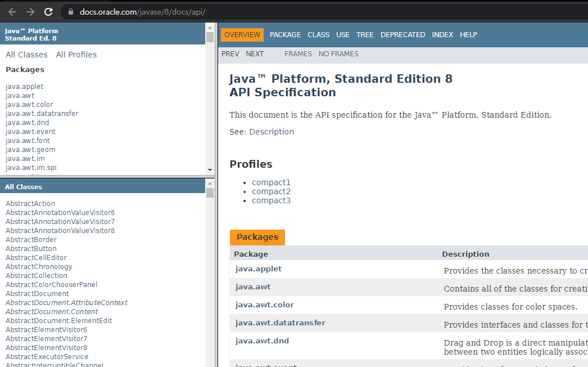588x367 pixels.
Task: Select java.awt.font in the left package list
Action: point(28,141)
